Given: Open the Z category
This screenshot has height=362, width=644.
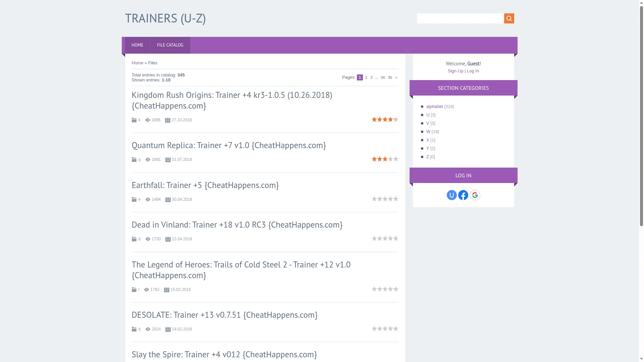Looking at the screenshot, I should 428,157.
